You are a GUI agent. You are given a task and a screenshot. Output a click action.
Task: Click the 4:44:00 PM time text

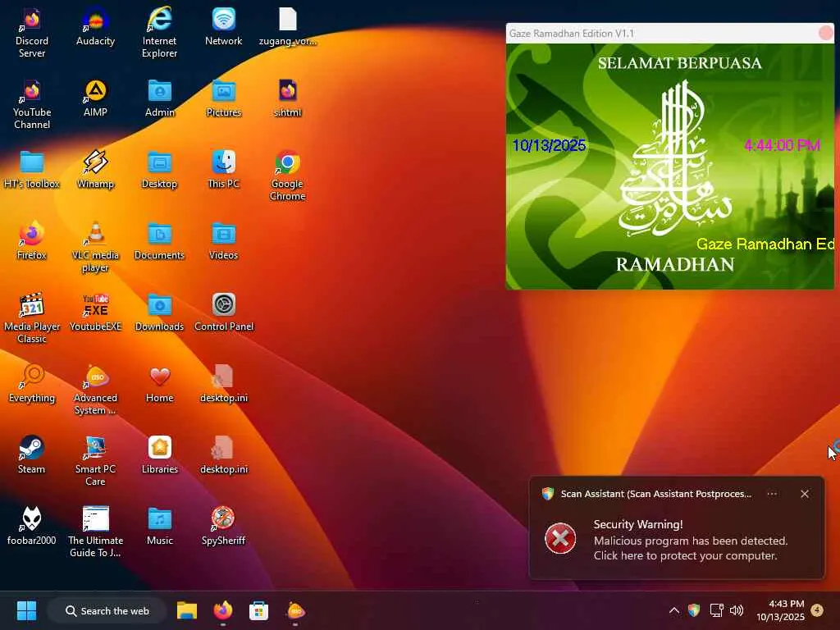[782, 145]
